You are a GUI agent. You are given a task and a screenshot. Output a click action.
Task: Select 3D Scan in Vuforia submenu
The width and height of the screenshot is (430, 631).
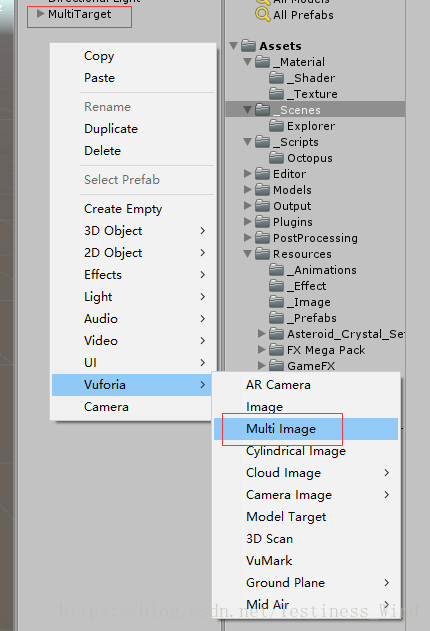[x=306, y=539]
